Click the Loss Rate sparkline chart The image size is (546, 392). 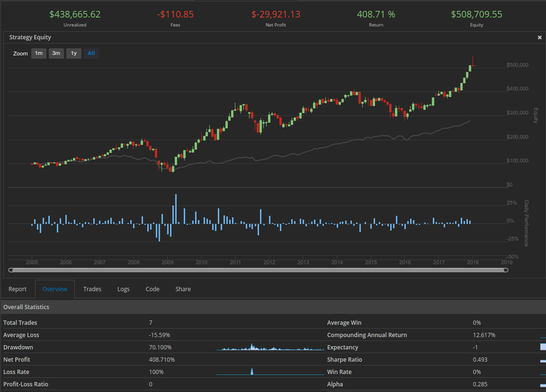(x=270, y=372)
